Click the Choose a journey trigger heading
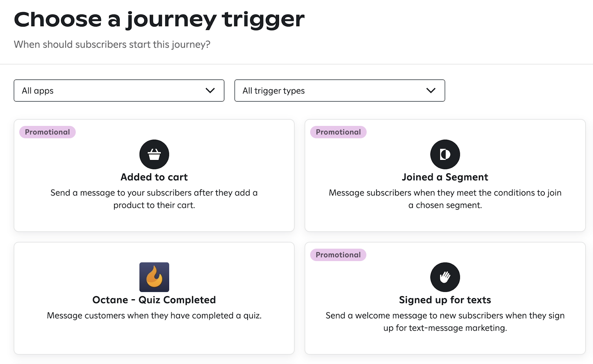 [x=159, y=19]
